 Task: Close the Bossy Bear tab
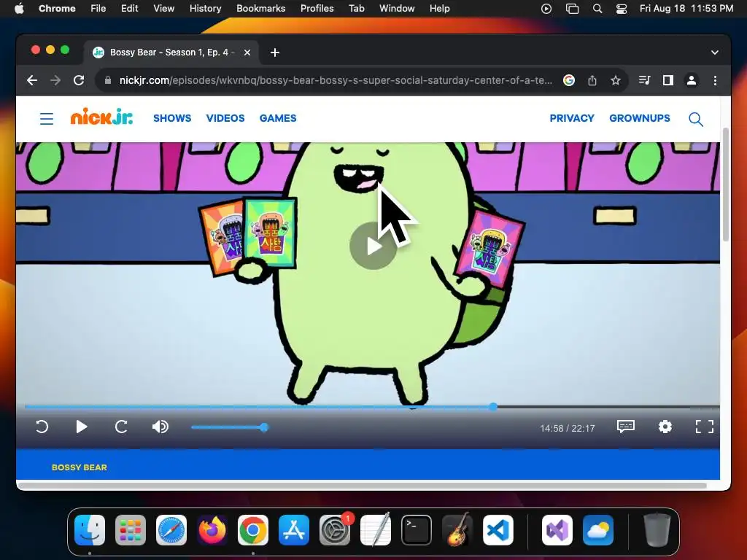pyautogui.click(x=247, y=52)
